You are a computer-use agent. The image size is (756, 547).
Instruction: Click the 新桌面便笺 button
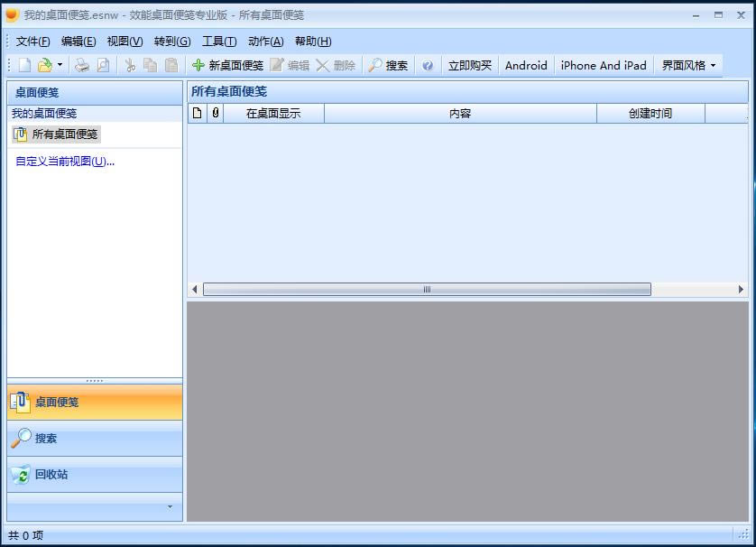click(227, 65)
